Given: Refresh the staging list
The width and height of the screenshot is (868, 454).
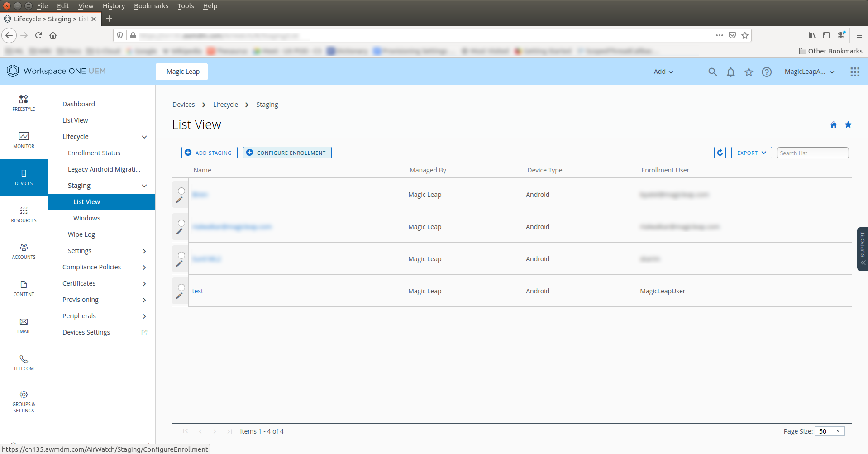Looking at the screenshot, I should click(720, 153).
